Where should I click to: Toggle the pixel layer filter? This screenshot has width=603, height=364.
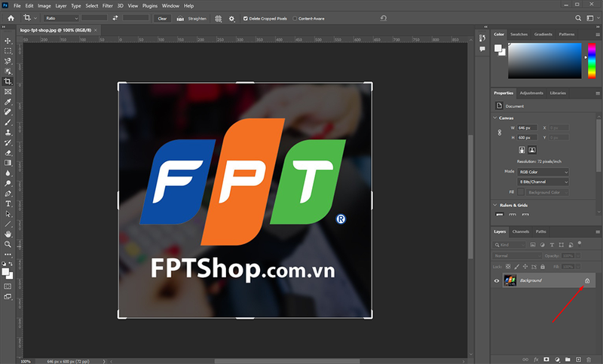533,244
